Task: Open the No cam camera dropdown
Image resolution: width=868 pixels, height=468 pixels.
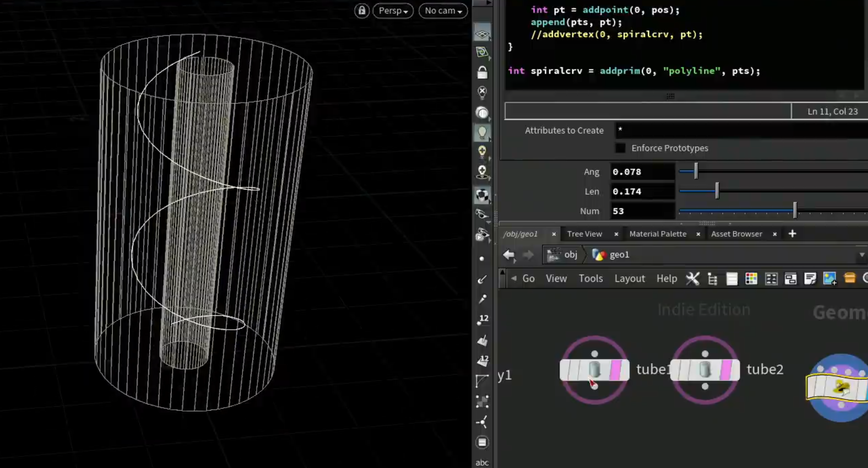Action: (x=443, y=11)
